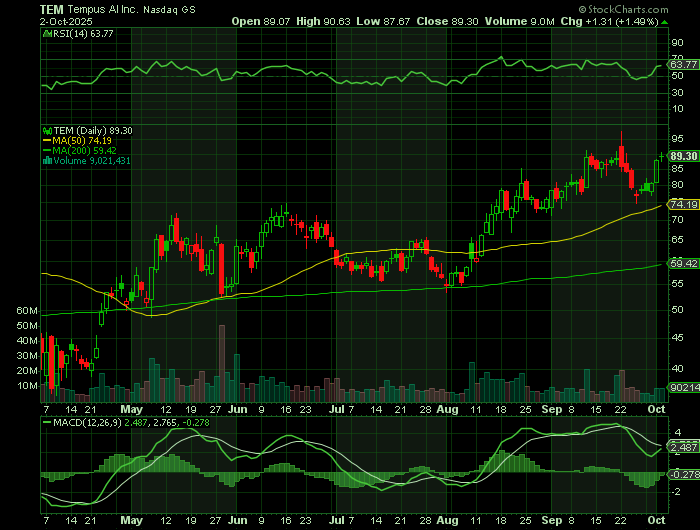The width and height of the screenshot is (700, 530).
Task: Click the 40 level on the price axis
Action: (677, 369)
